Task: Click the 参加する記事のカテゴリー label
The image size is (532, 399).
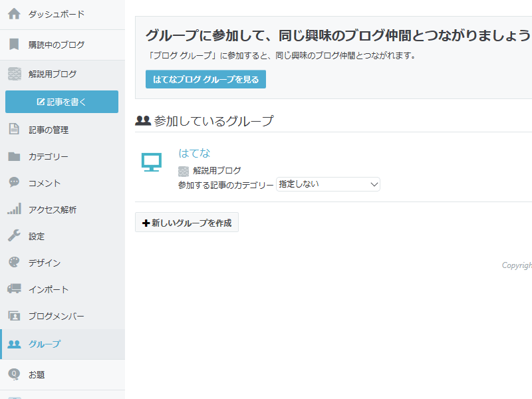Action: click(x=225, y=185)
